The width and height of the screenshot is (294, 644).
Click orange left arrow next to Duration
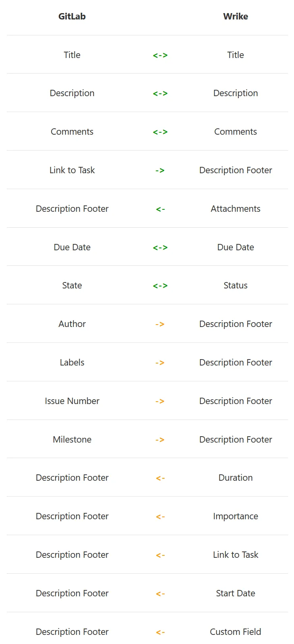pos(160,478)
